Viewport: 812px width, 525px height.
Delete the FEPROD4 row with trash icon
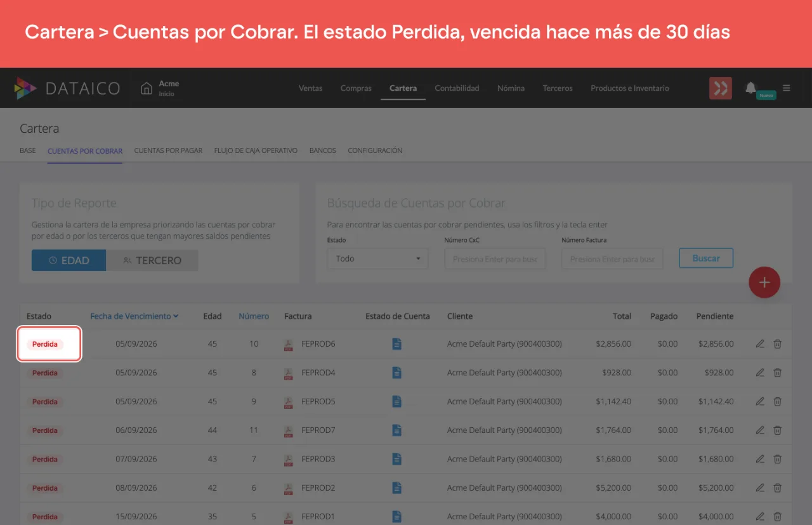777,373
